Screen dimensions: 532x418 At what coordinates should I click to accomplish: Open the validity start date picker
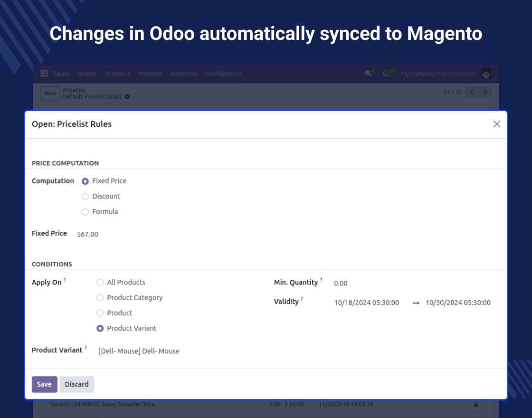pyautogui.click(x=366, y=303)
